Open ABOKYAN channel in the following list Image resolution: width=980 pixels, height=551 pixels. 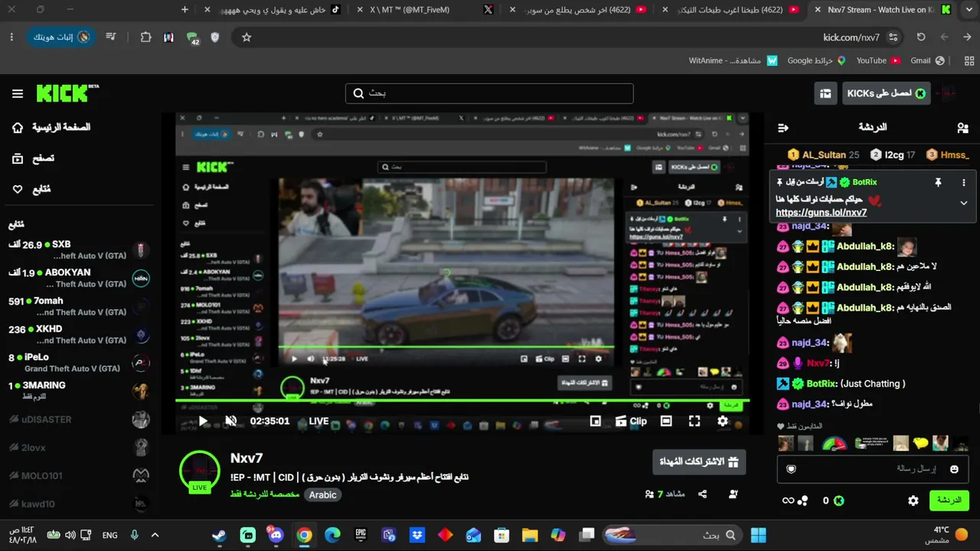pos(78,279)
